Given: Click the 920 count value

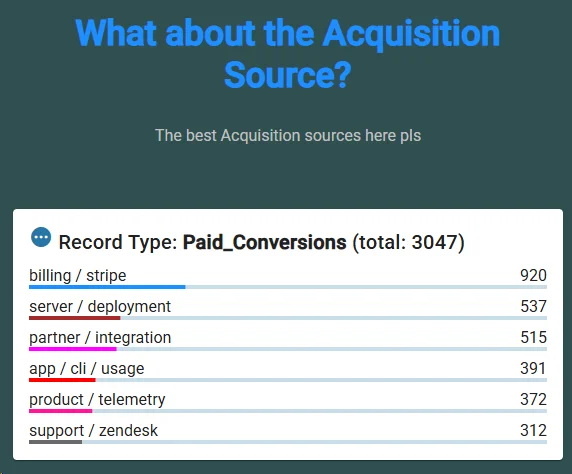Looking at the screenshot, I should point(533,275).
